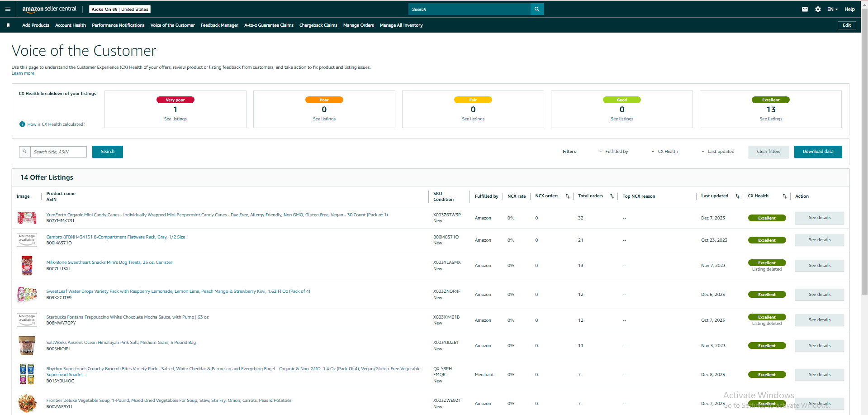Open the hamburger main menu
The height and width of the screenshot is (415, 868).
click(x=8, y=9)
